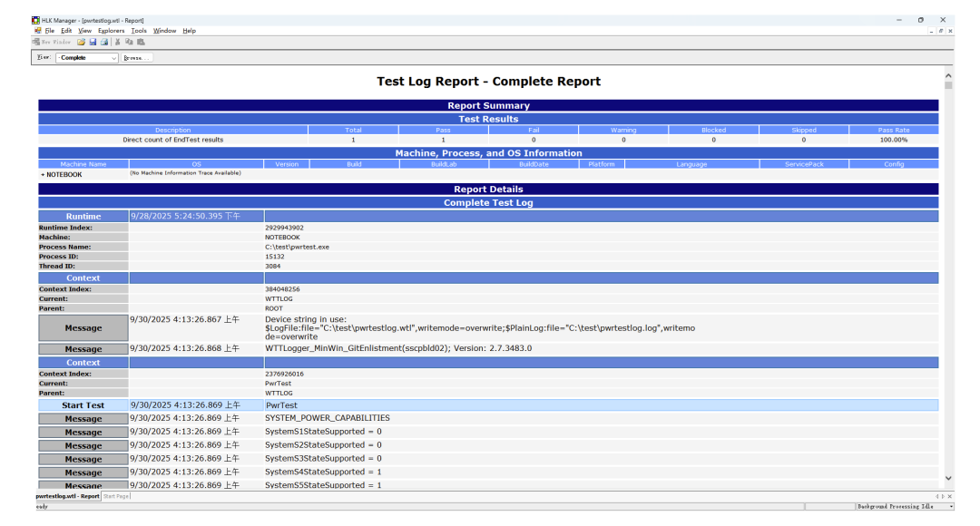Close the inner report document window
This screenshot has height=526, width=980.
click(950, 31)
